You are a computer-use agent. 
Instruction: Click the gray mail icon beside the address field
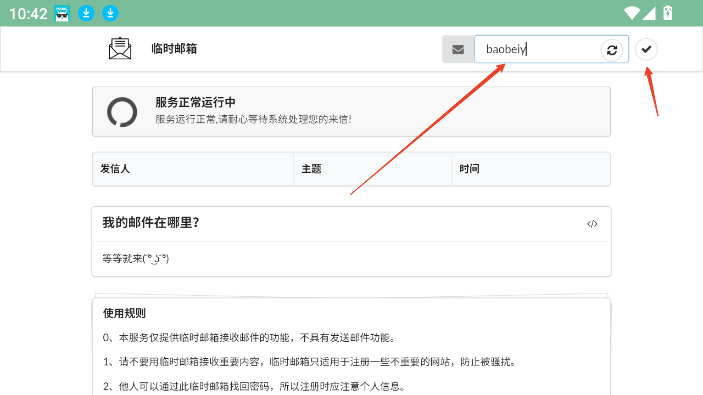point(458,49)
